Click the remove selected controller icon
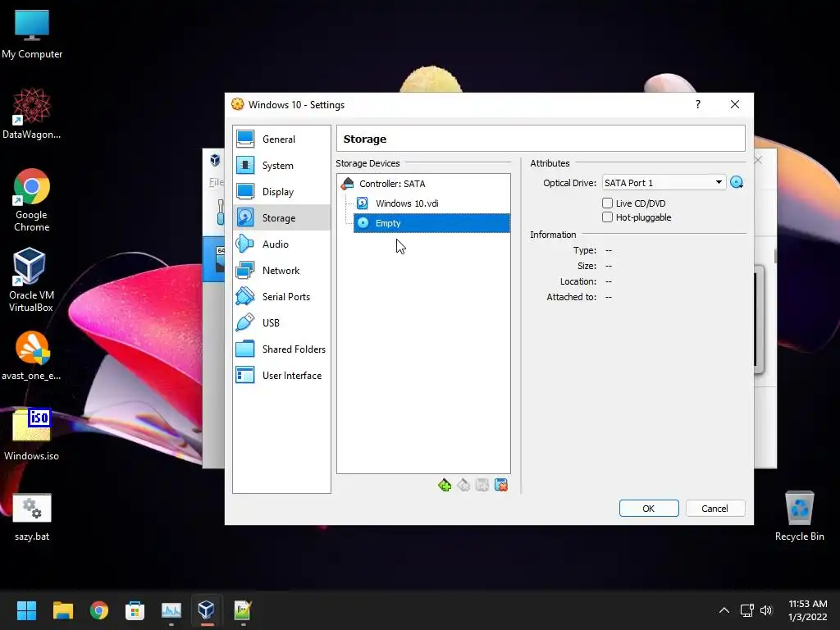Viewport: 840px width, 630px height. click(463, 486)
